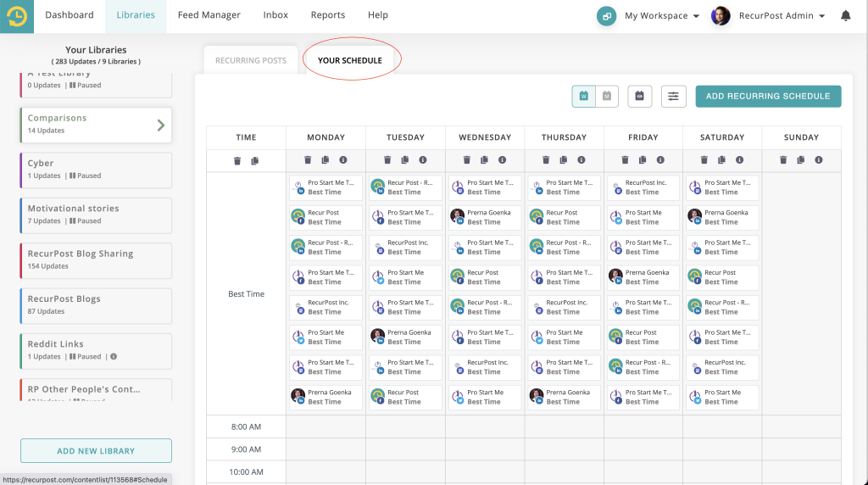Image resolution: width=868 pixels, height=485 pixels.
Task: Open Saturday's Recur Post schedule card
Action: click(x=722, y=277)
